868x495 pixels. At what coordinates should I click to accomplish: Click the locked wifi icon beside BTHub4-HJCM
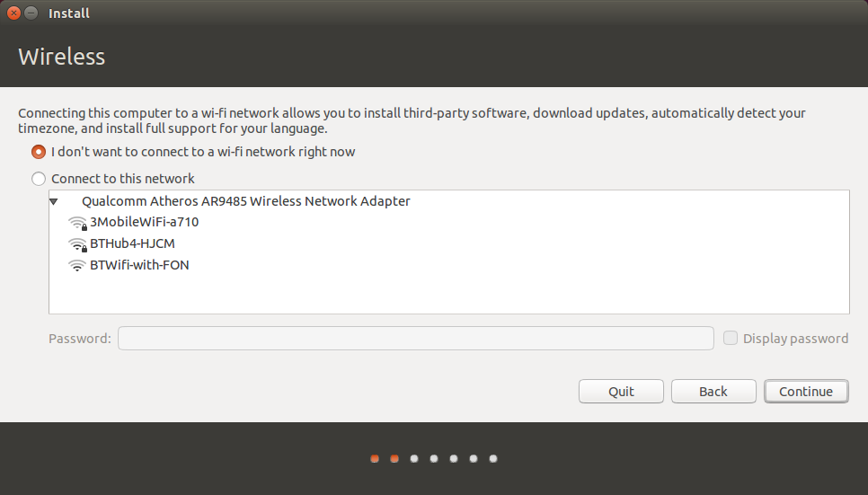[x=77, y=244]
